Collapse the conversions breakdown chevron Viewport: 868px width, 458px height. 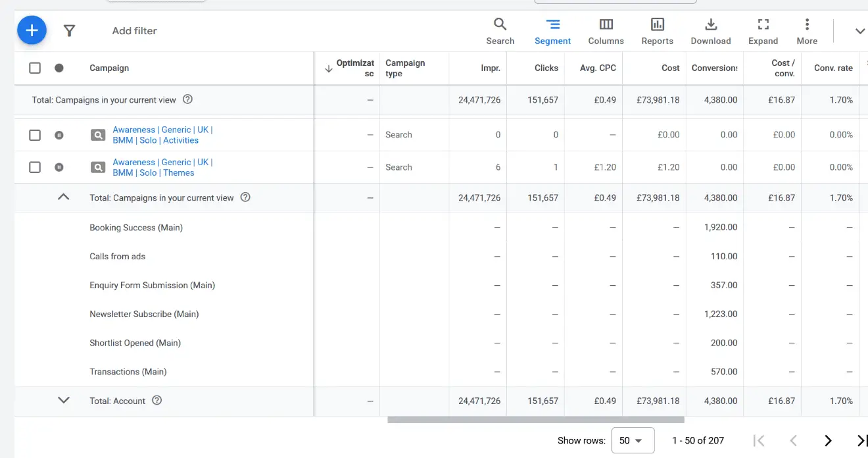[x=63, y=197]
